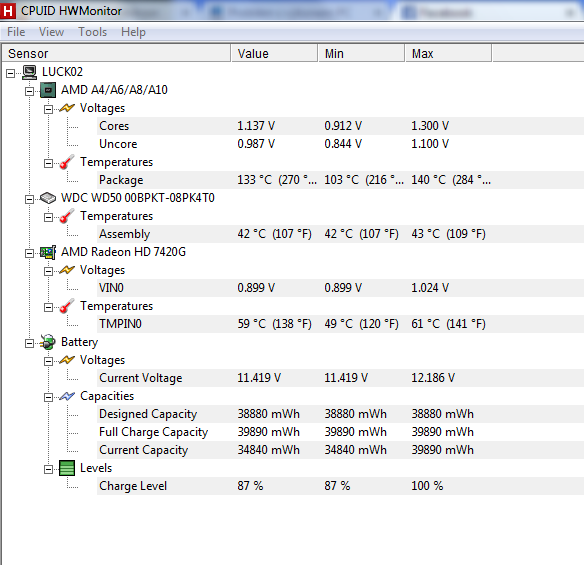Screen dimensions: 584x565
Task: Select the Current Voltage row
Action: [340, 378]
